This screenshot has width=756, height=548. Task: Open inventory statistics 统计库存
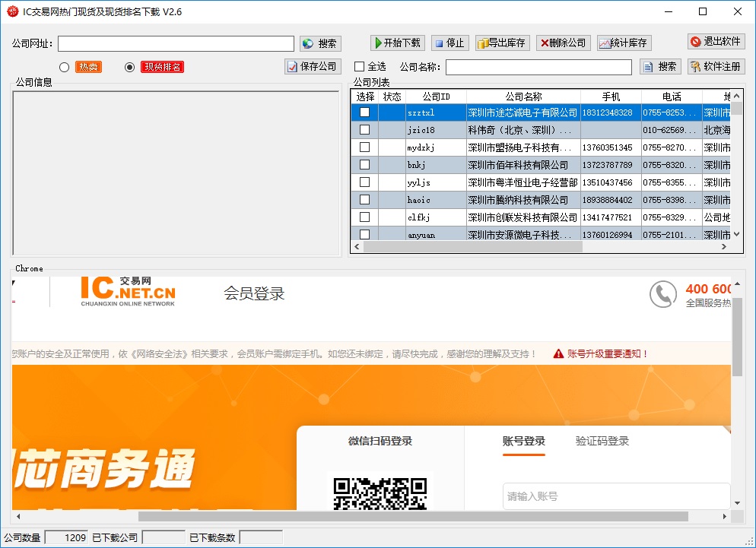click(x=624, y=43)
